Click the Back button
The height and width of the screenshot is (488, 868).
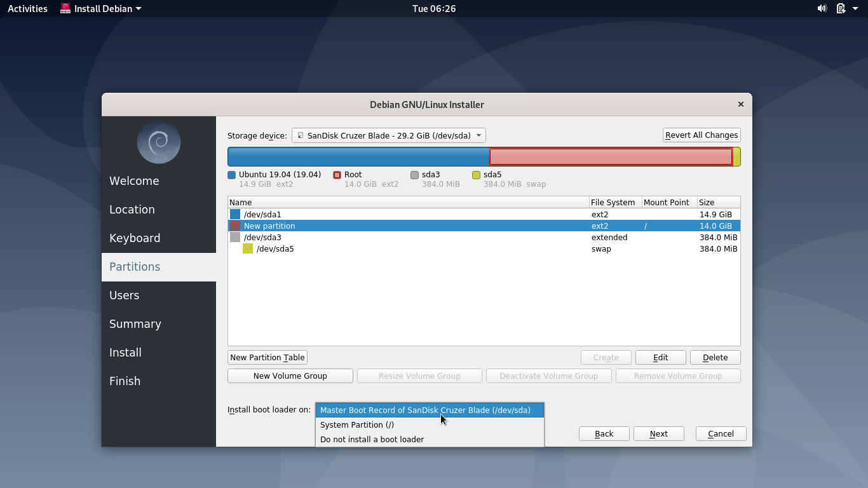coord(604,434)
